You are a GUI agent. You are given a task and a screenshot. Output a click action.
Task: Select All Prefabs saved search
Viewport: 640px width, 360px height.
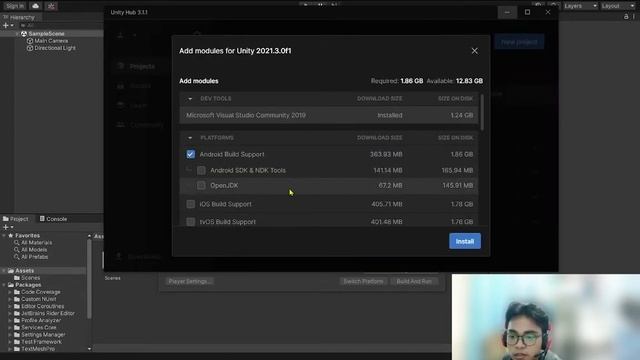[34, 257]
